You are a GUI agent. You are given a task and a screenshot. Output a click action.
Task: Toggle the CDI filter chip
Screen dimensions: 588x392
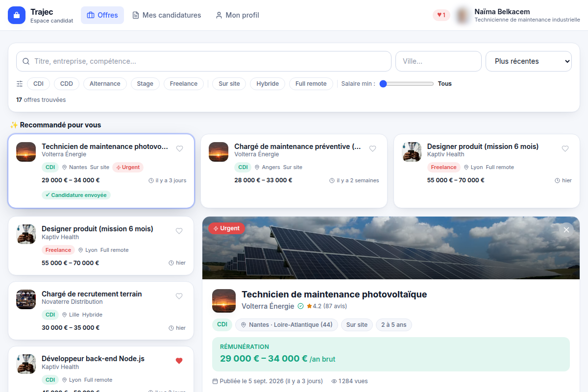[38, 84]
